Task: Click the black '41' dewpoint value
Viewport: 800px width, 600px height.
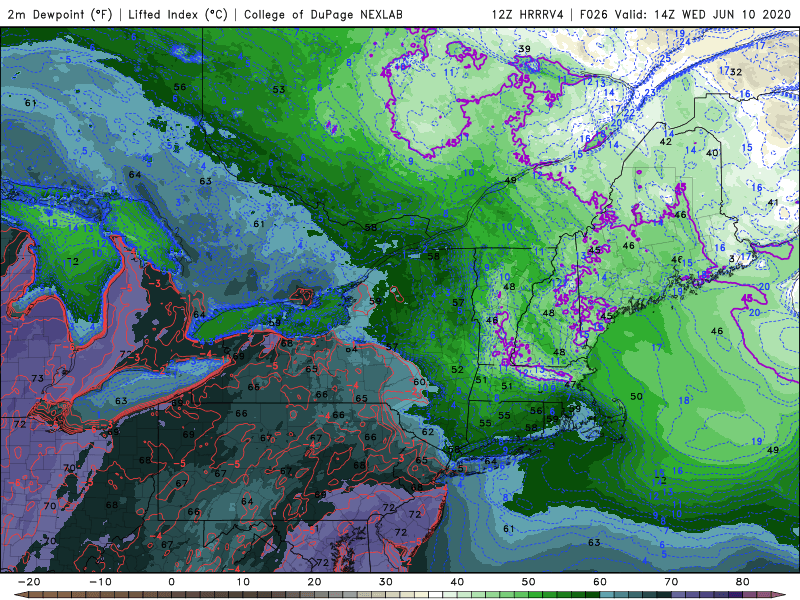Action: click(773, 203)
